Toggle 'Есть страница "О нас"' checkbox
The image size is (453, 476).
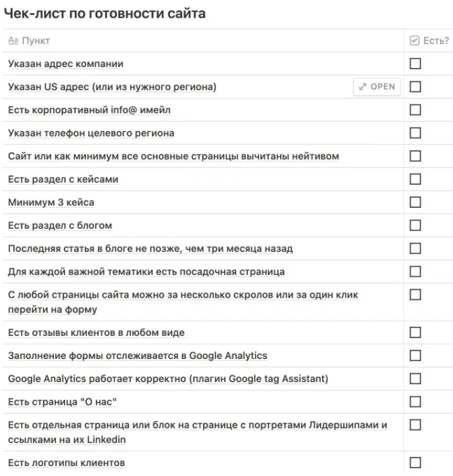415,402
